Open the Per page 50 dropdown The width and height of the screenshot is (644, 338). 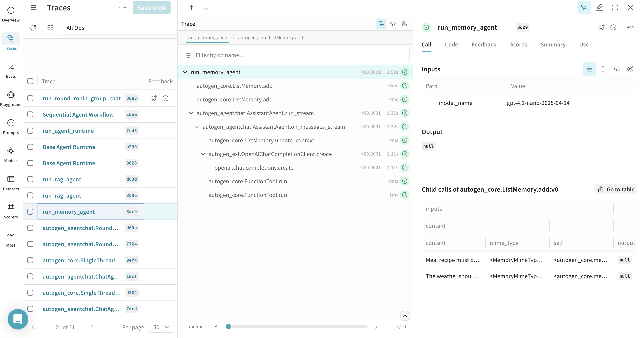(161, 327)
